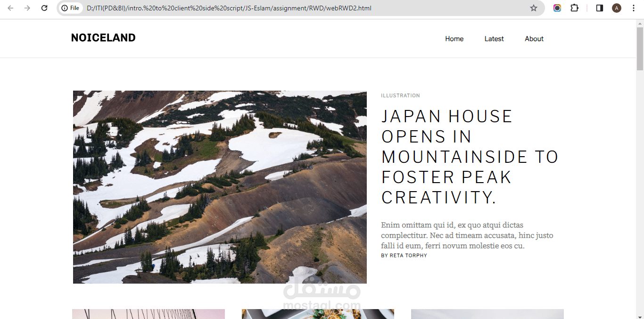Toggle the browser side panel icon

600,8
